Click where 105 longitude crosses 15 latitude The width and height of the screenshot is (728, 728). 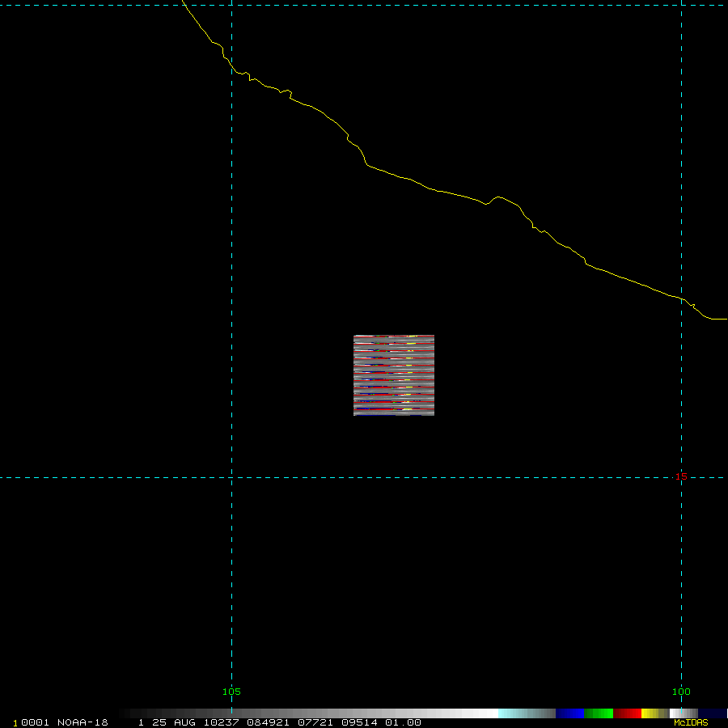coord(232,477)
